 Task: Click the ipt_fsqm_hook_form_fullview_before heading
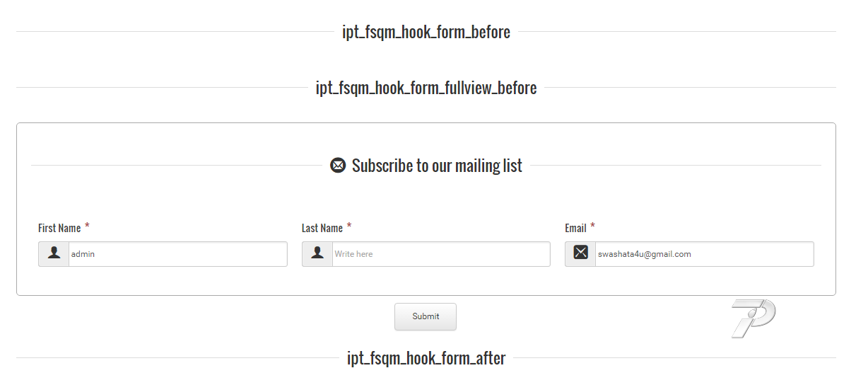pyautogui.click(x=426, y=88)
